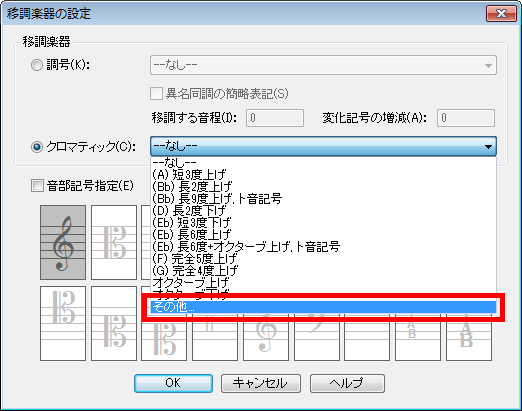The height and width of the screenshot is (411, 522).
Task: Choose --なし-- from the open list
Action: point(323,162)
